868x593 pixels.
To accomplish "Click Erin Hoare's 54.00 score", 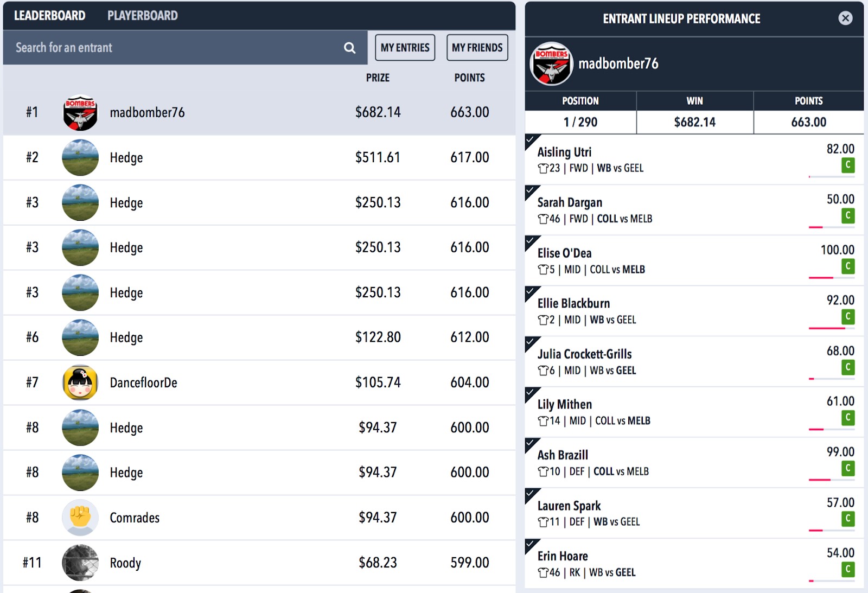I will coord(840,553).
